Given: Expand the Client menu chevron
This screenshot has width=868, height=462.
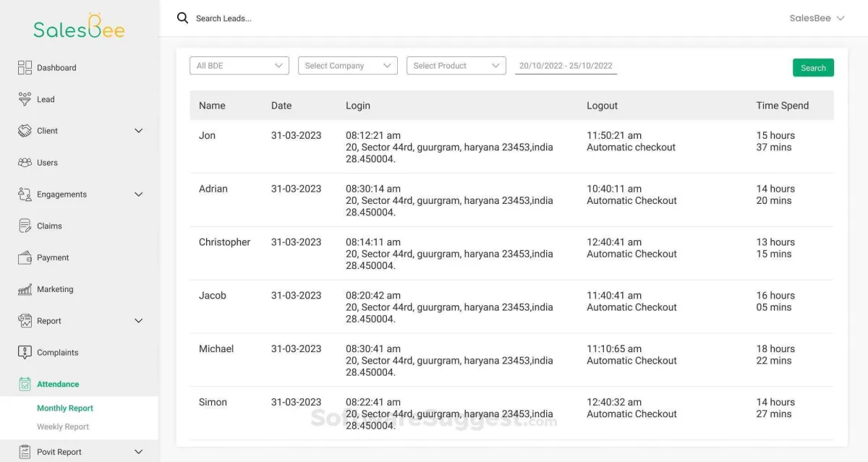Looking at the screenshot, I should click(139, 131).
